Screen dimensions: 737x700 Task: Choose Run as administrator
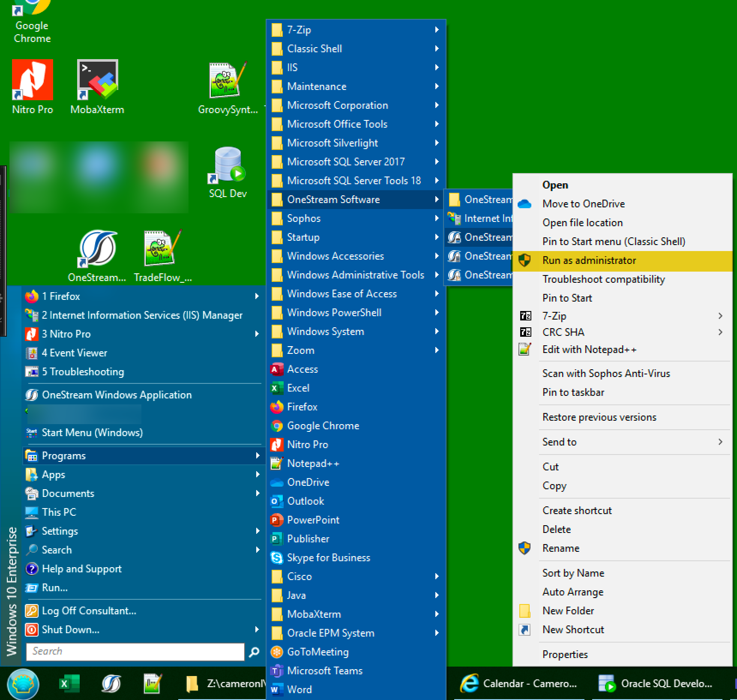coord(623,260)
